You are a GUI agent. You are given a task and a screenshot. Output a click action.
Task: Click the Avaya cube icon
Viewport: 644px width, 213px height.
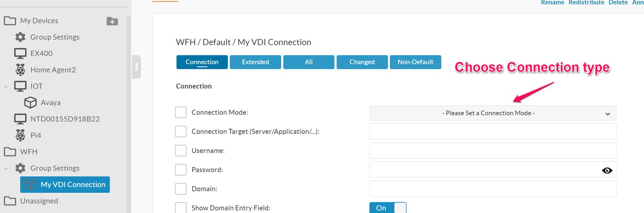point(30,103)
